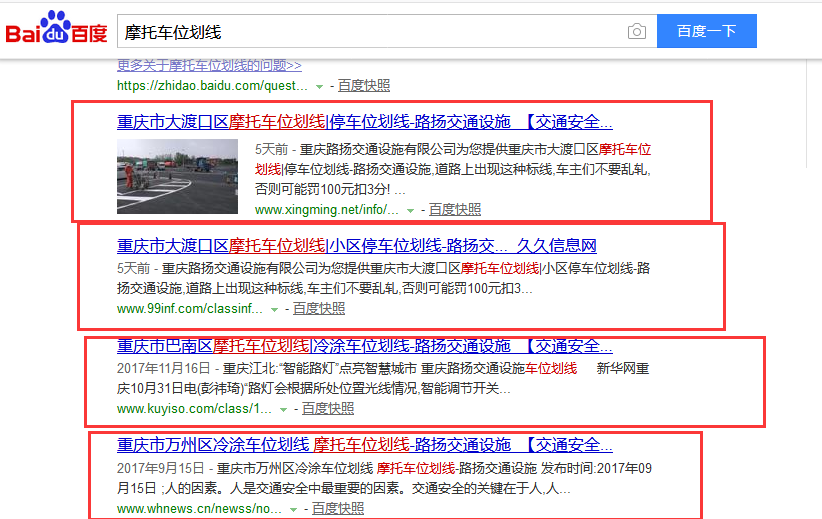This screenshot has width=822, height=519.
Task: Click the www.whnews.cn/newss URL
Action: pyautogui.click(x=199, y=509)
